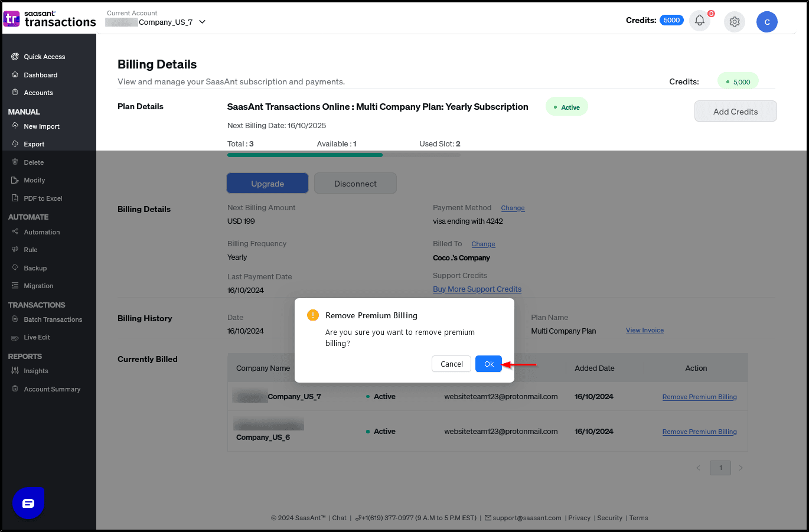Image resolution: width=809 pixels, height=532 pixels.
Task: Click the Credits 5000 header badge
Action: pyautogui.click(x=671, y=20)
